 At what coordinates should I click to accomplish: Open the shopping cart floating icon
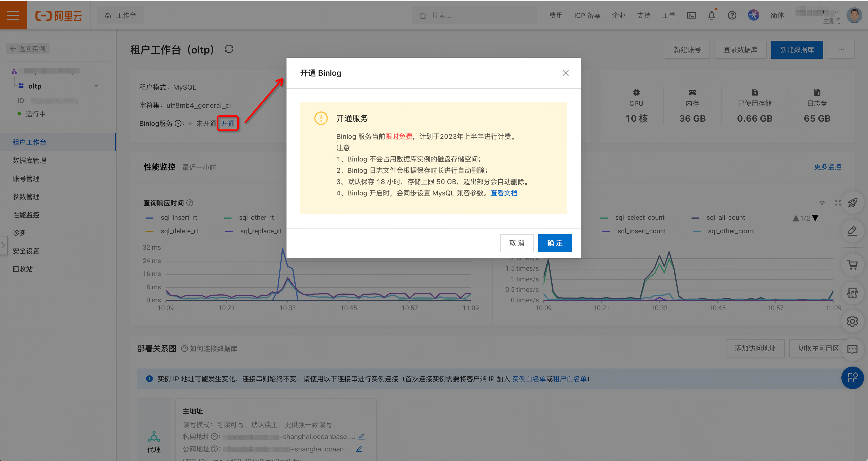[852, 265]
